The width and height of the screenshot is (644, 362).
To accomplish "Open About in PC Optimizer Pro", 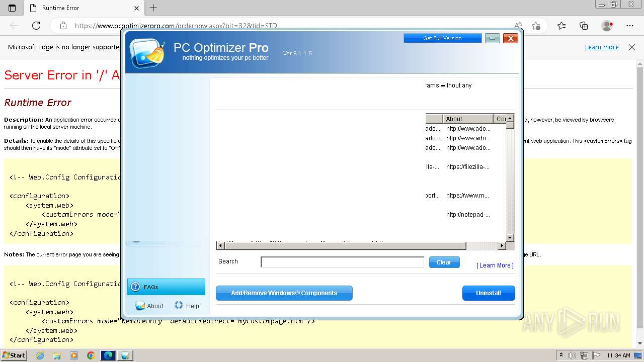I will coord(149,306).
